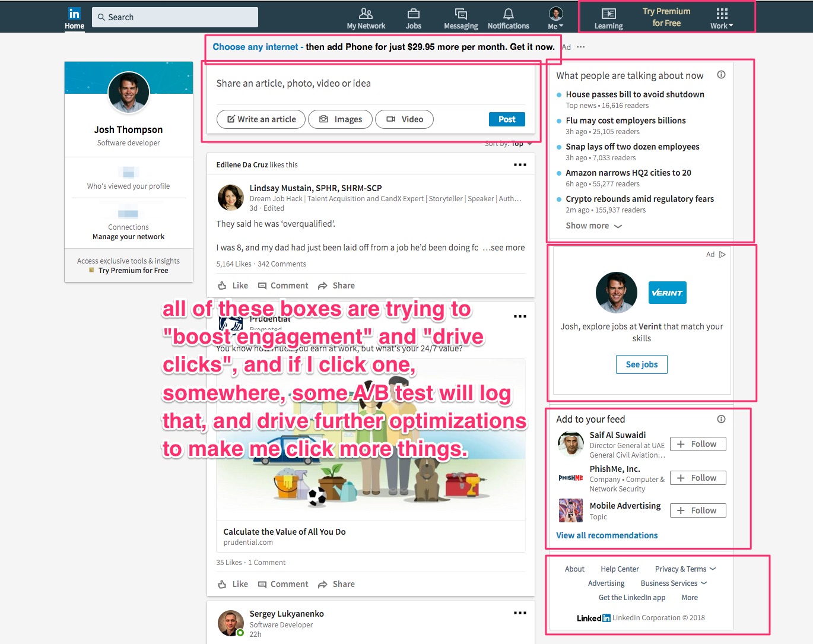Click the Verint logo in the ad
Image resolution: width=813 pixels, height=644 pixels.
click(667, 293)
